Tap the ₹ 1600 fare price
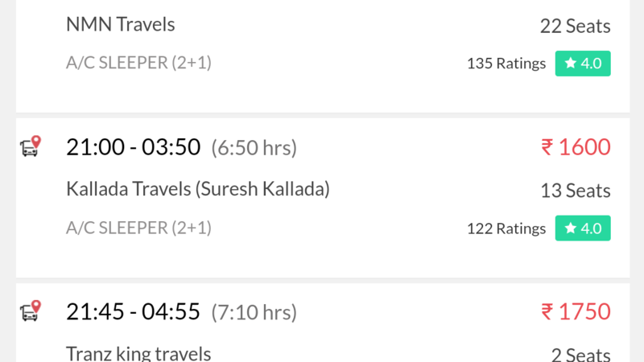 point(576,147)
